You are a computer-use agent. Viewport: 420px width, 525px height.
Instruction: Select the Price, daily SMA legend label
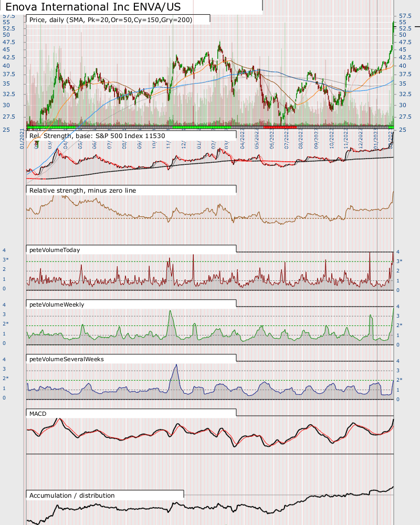111,20
